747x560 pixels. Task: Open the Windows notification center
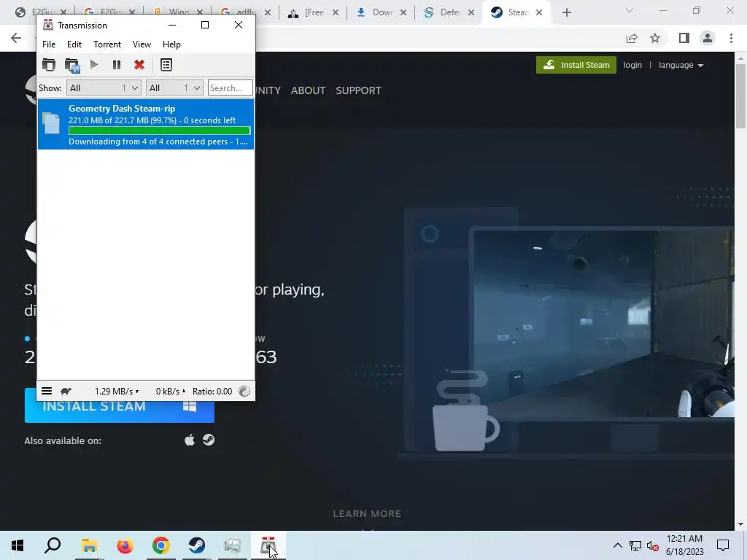click(723, 545)
